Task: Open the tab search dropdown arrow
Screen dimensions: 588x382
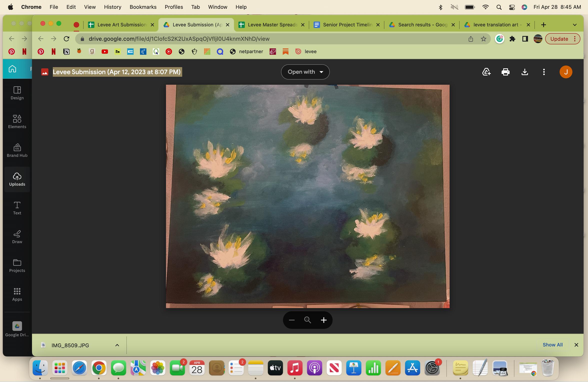Action: pyautogui.click(x=574, y=25)
